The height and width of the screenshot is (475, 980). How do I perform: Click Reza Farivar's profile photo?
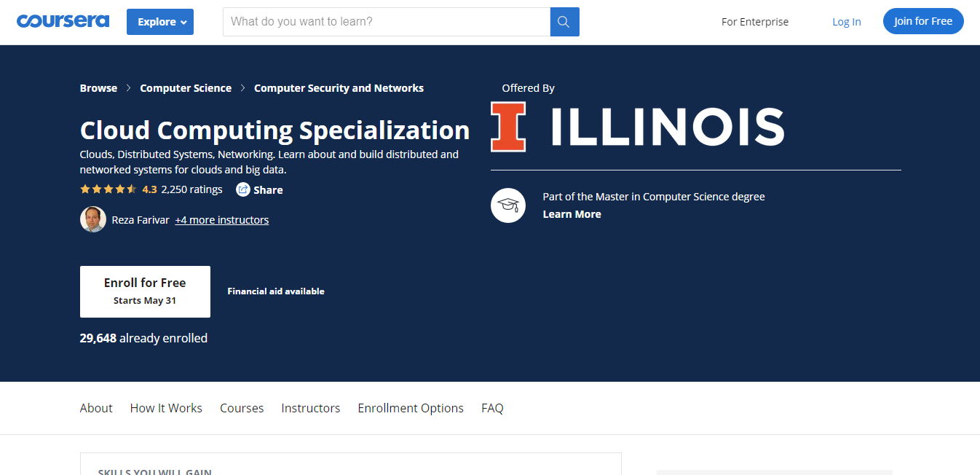click(93, 220)
